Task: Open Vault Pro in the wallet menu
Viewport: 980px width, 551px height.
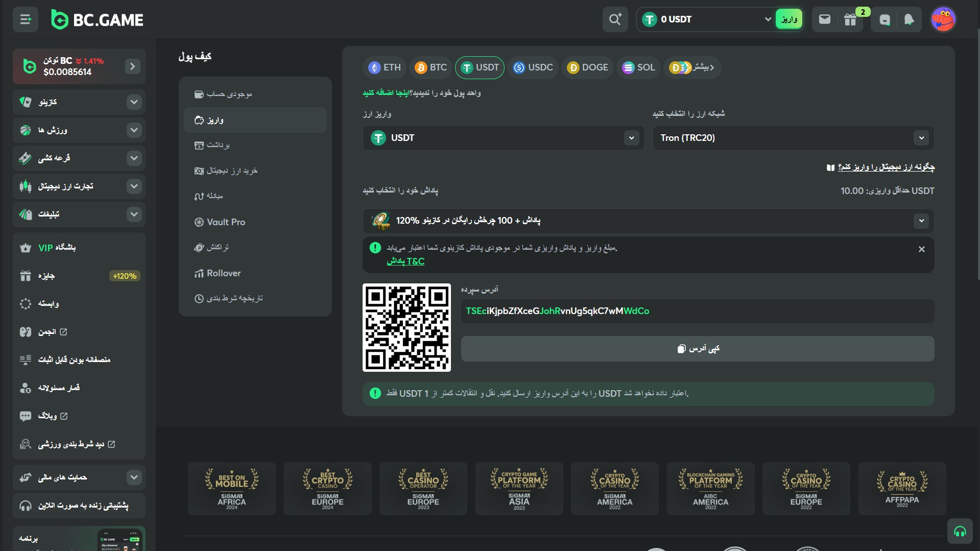Action: pos(255,222)
